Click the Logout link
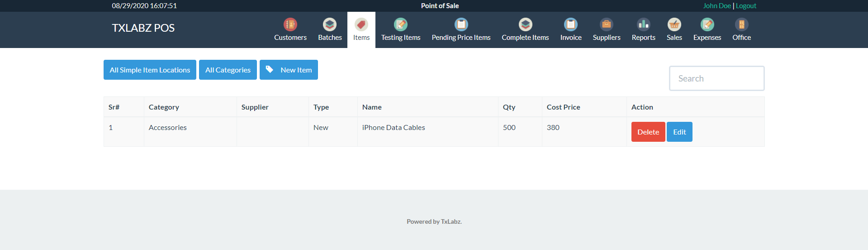868x250 pixels. [x=746, y=6]
